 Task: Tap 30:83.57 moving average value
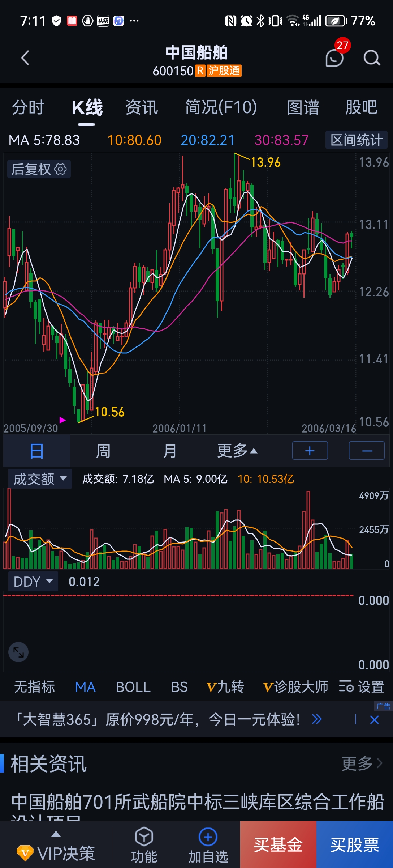[x=281, y=140]
